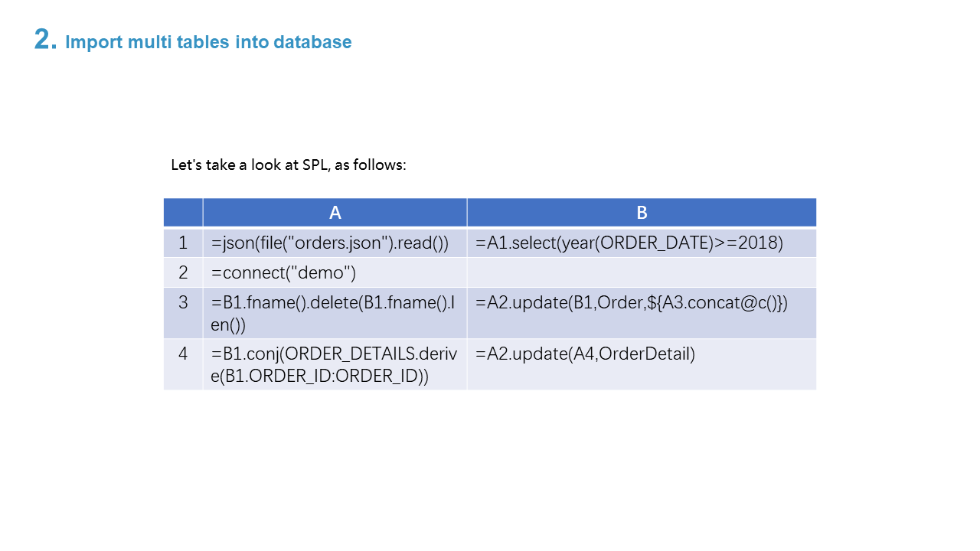
Task: Select row number 1 in the table
Action: pyautogui.click(x=183, y=243)
